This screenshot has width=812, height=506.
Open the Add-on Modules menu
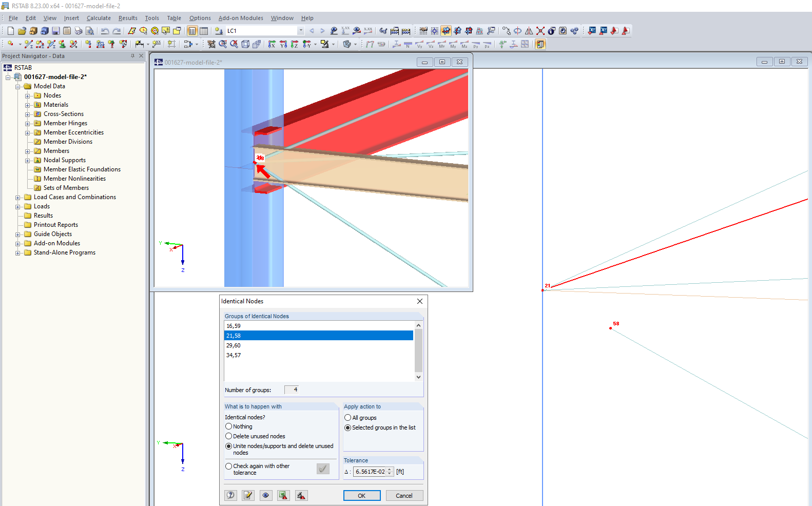coord(241,18)
